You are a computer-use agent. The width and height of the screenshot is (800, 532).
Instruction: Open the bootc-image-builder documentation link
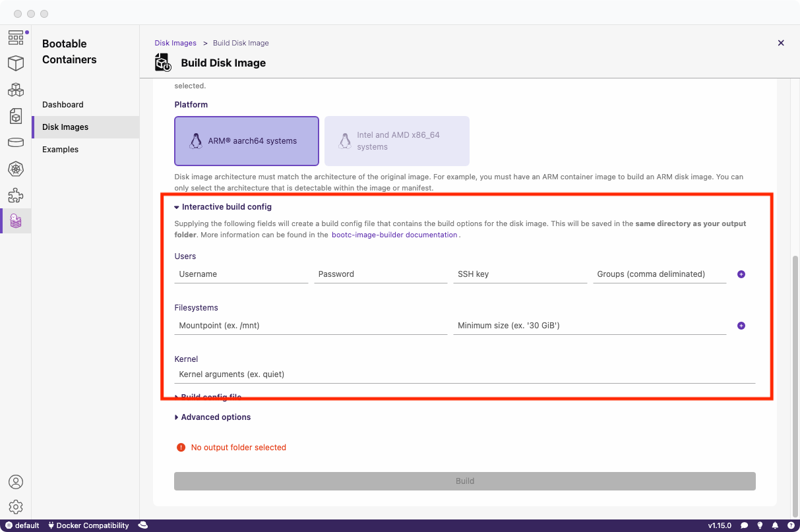pos(394,234)
